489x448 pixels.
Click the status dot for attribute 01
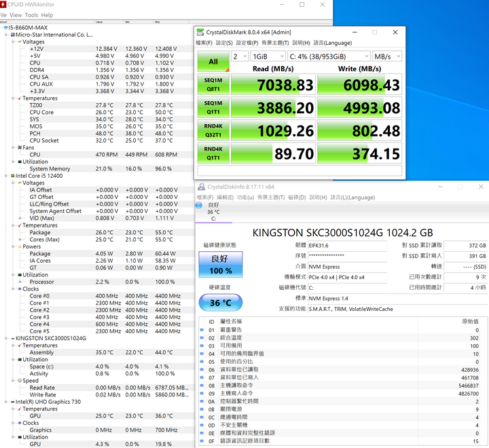point(202,330)
